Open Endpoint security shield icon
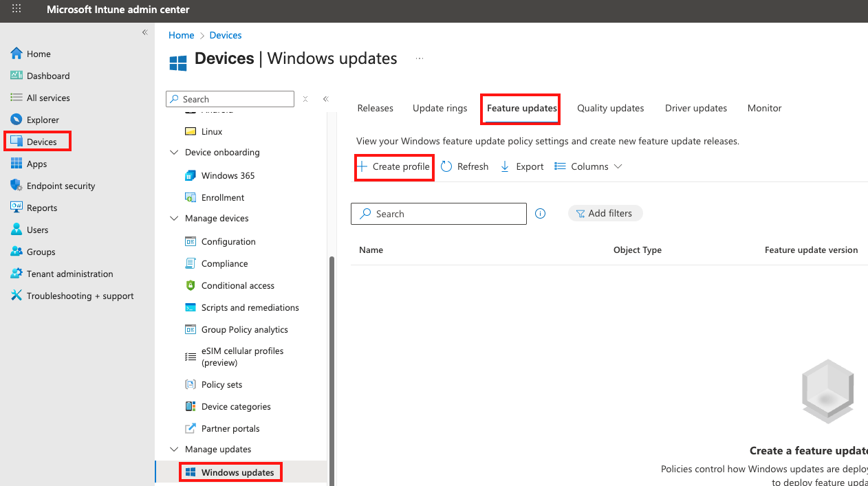868x486 pixels. pos(17,186)
